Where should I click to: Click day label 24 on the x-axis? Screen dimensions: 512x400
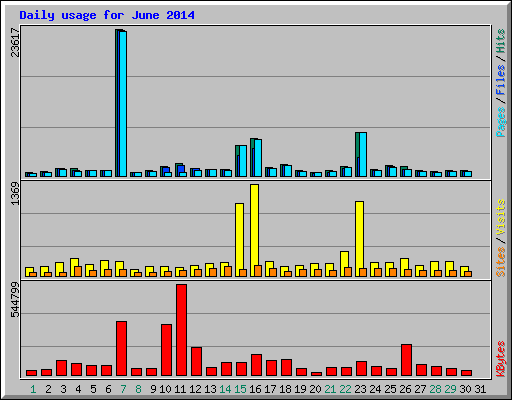click(375, 389)
